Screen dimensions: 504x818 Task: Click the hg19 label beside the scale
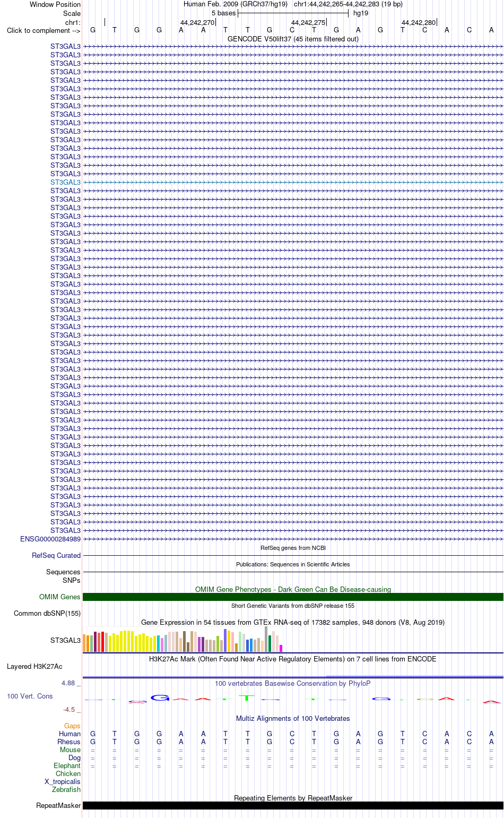361,13
